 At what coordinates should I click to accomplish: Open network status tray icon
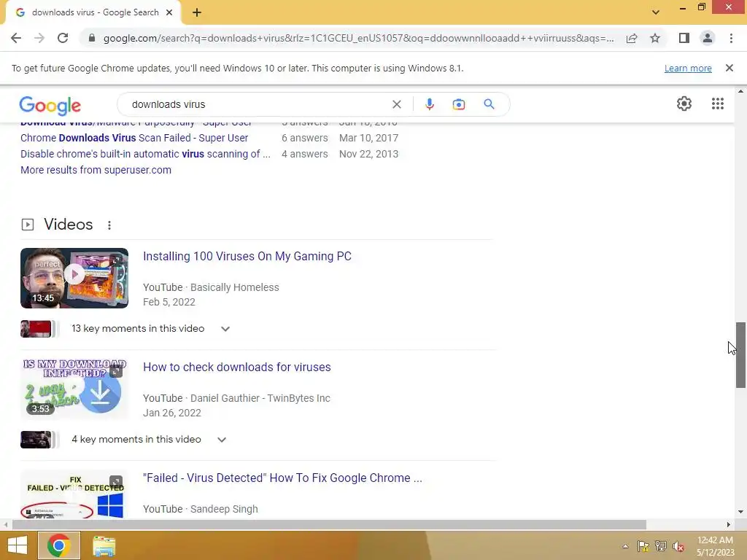click(661, 546)
